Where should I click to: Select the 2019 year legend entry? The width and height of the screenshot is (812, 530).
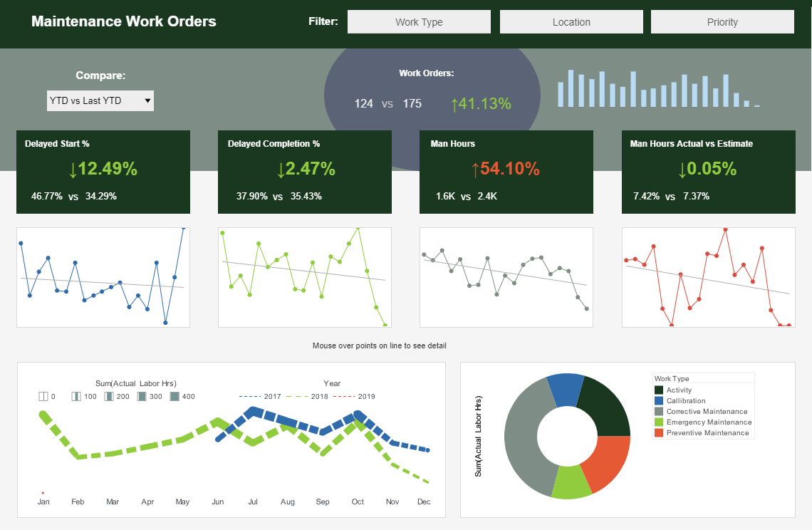click(x=354, y=396)
